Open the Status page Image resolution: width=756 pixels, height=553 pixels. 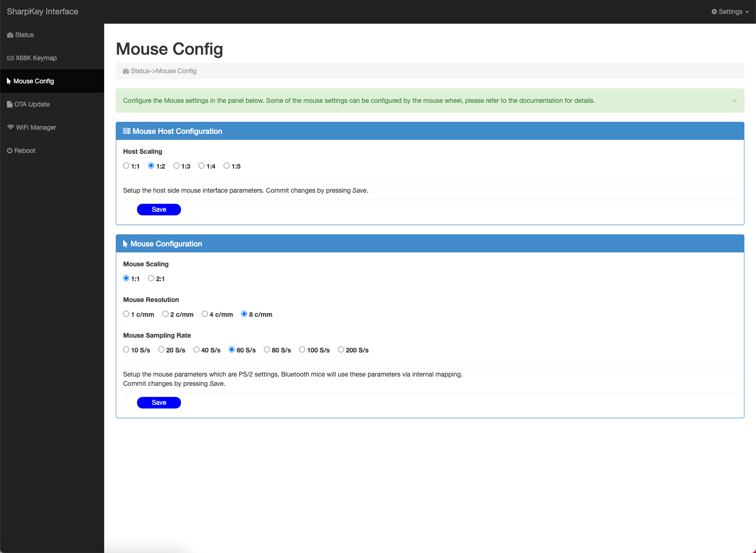(52, 35)
